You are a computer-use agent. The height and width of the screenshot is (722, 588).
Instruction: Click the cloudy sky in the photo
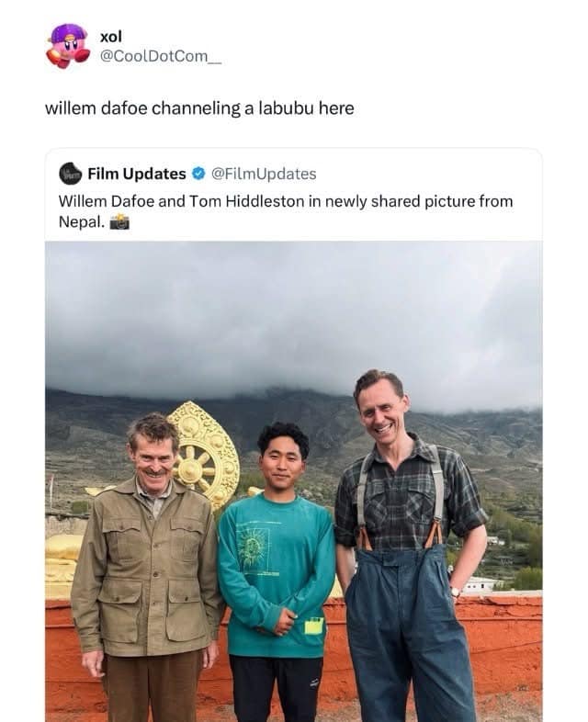click(x=294, y=318)
